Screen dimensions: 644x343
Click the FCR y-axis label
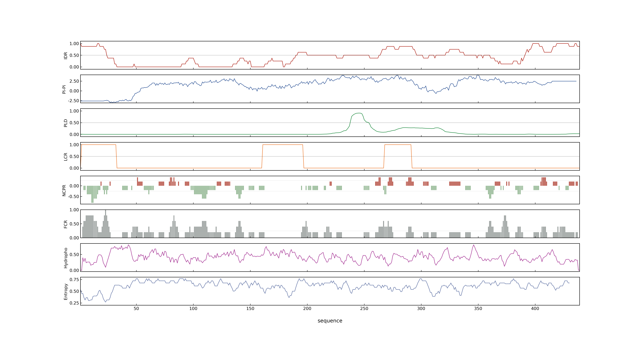tap(66, 224)
